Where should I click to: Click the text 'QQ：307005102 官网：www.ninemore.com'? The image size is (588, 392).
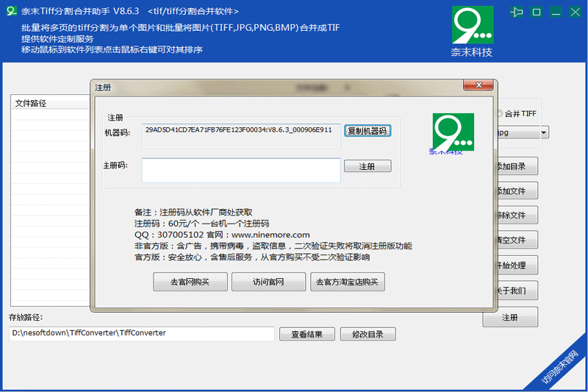point(222,235)
